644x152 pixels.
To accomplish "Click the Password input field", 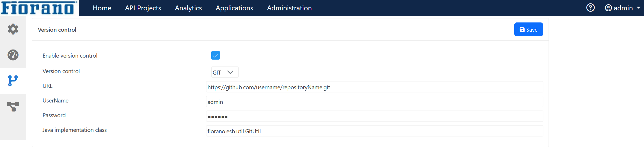I will (375, 116).
